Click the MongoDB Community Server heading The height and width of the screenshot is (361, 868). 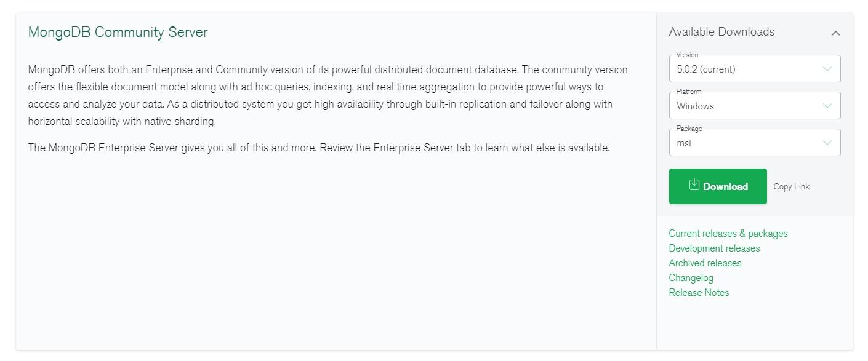117,32
